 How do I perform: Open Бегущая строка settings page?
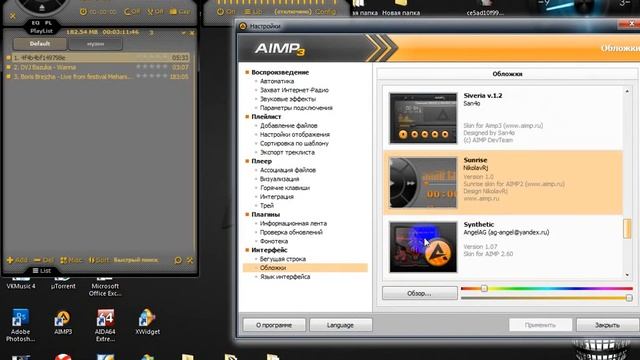pos(282,259)
